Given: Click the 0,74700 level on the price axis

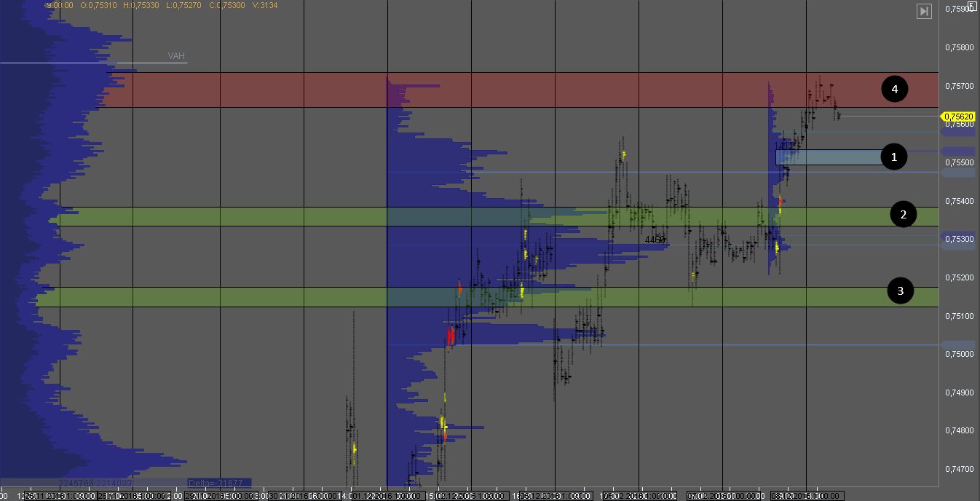Looking at the screenshot, I should pos(958,469).
